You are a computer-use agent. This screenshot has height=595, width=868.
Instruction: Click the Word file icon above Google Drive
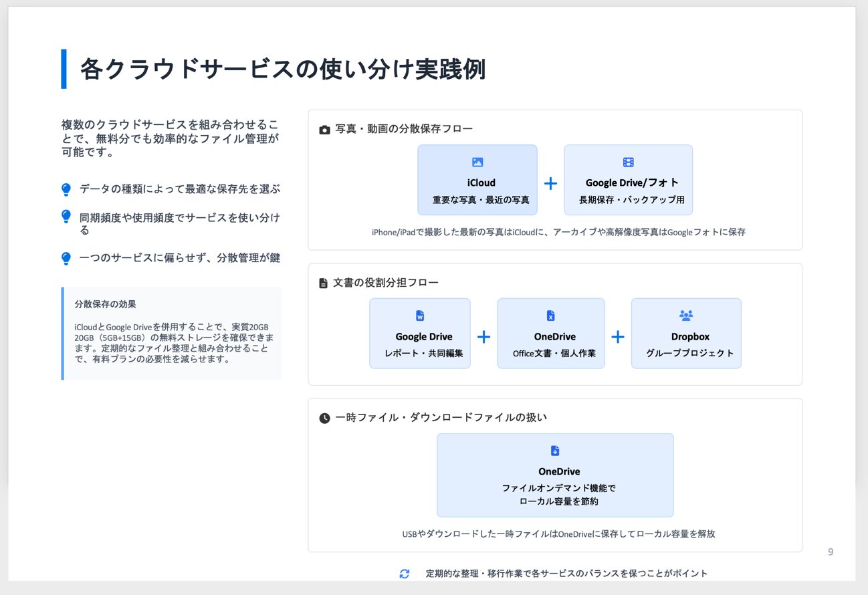(420, 316)
